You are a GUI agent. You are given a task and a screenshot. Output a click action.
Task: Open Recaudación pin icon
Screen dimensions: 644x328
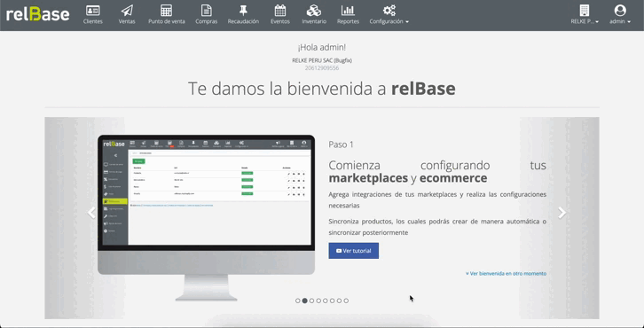coord(243,11)
